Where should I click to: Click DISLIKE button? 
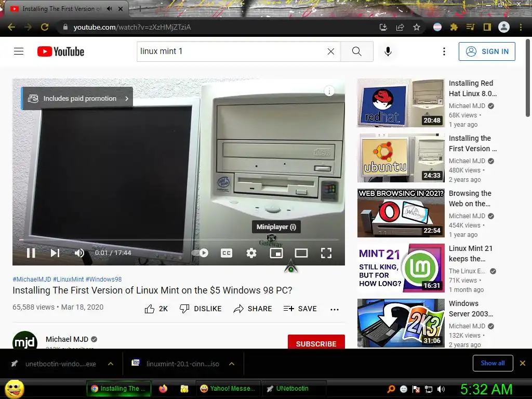[x=200, y=309]
